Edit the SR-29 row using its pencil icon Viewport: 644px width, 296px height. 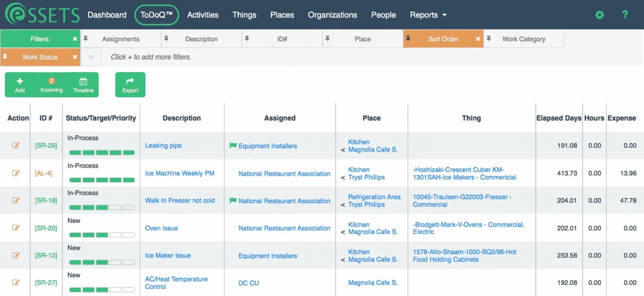[16, 146]
